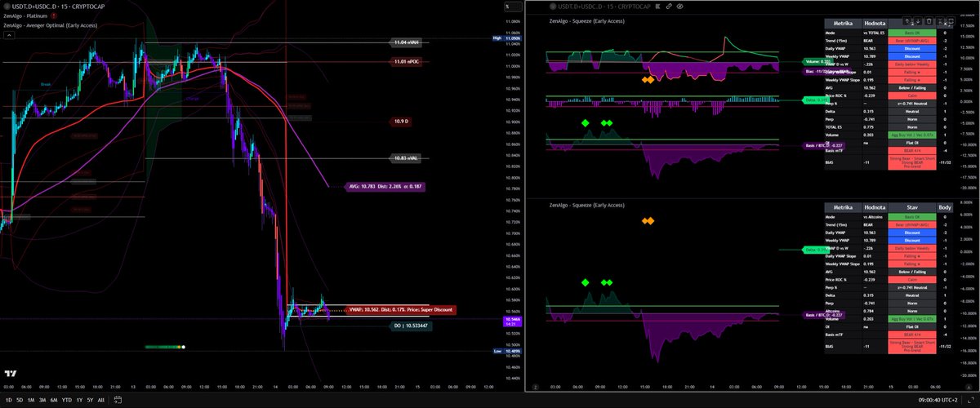Select the 3M time range
Viewport: 980px width, 408px height.
point(42,401)
